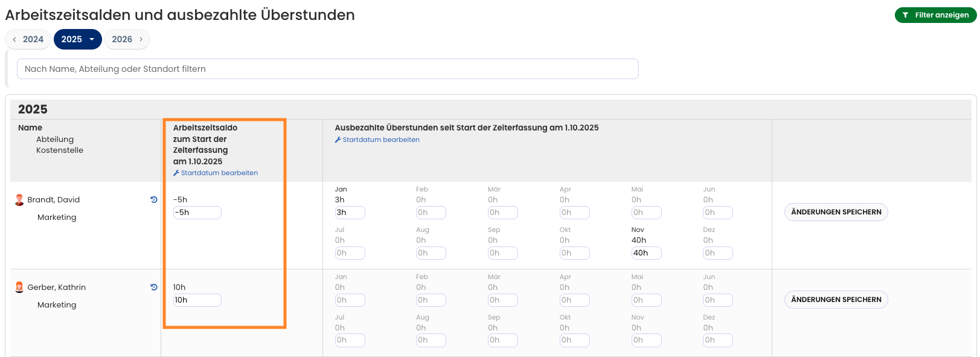Click David Brandt's Arbeitszeitsaldo input showing -5h
Viewport: 980px width, 357px height.
(x=197, y=213)
